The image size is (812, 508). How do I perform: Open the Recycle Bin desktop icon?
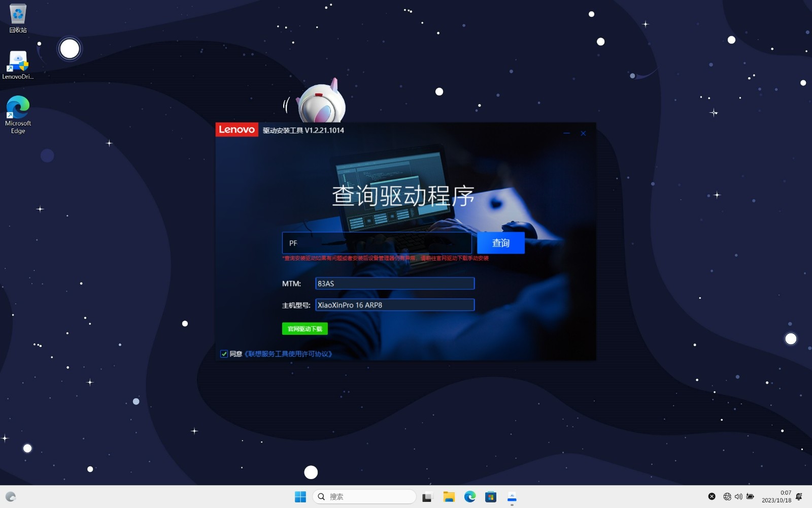pyautogui.click(x=18, y=19)
